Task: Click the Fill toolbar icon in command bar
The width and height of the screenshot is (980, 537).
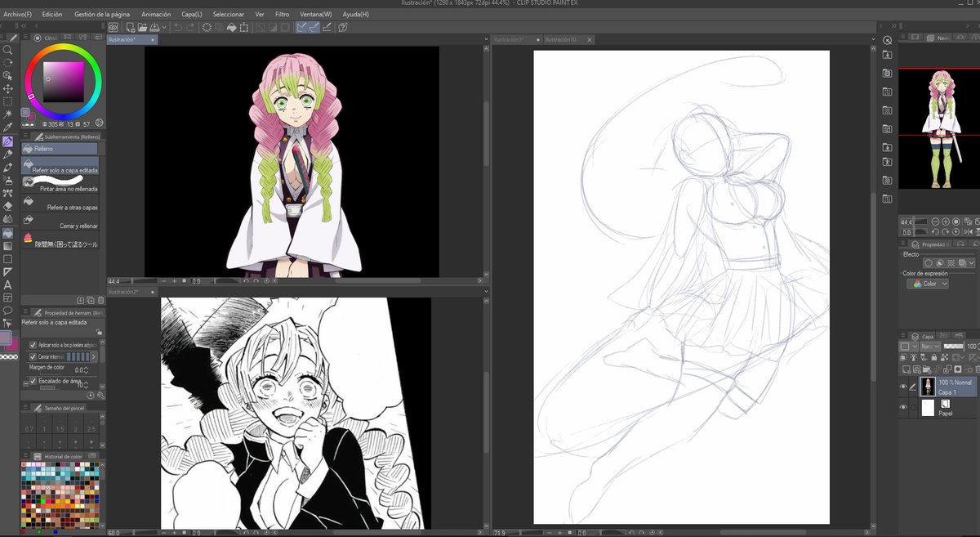Action: (x=232, y=27)
